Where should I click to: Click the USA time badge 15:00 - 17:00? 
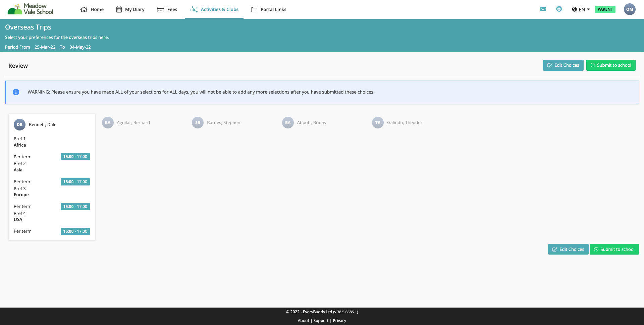tap(75, 231)
